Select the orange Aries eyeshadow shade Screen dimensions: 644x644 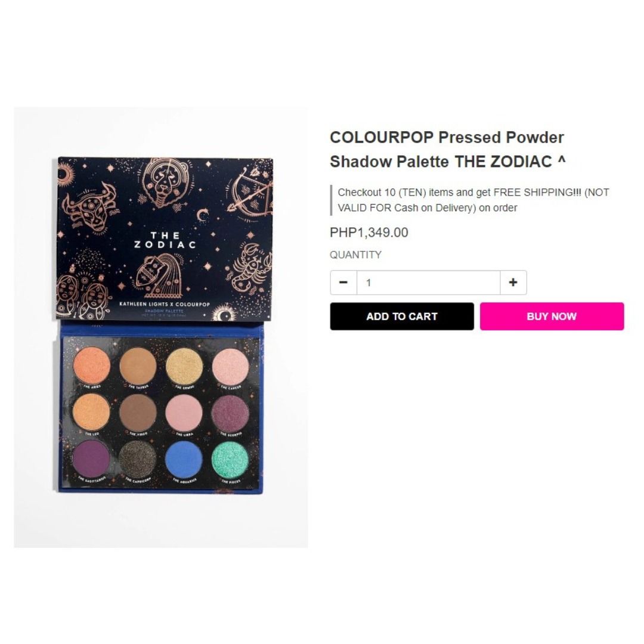click(92, 366)
